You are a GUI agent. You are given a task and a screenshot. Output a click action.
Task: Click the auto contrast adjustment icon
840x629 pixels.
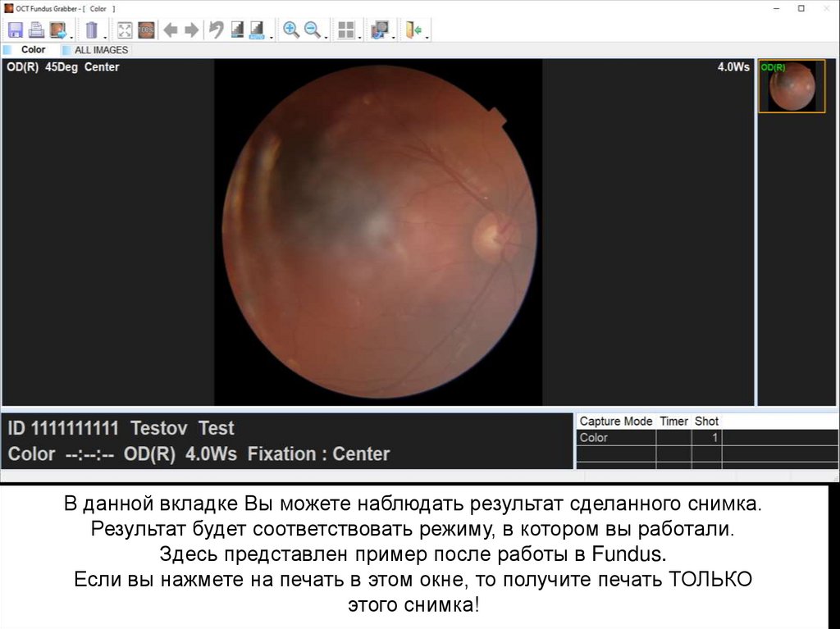[258, 30]
